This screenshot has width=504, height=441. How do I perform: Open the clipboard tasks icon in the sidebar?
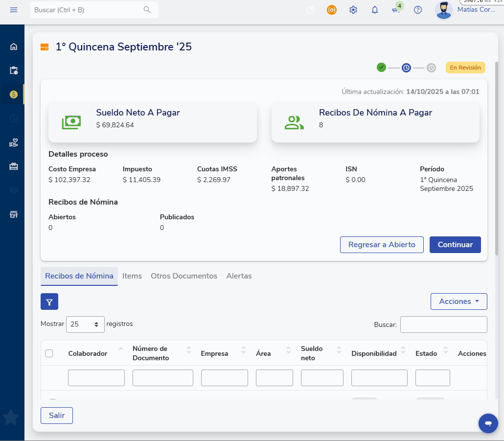14,70
